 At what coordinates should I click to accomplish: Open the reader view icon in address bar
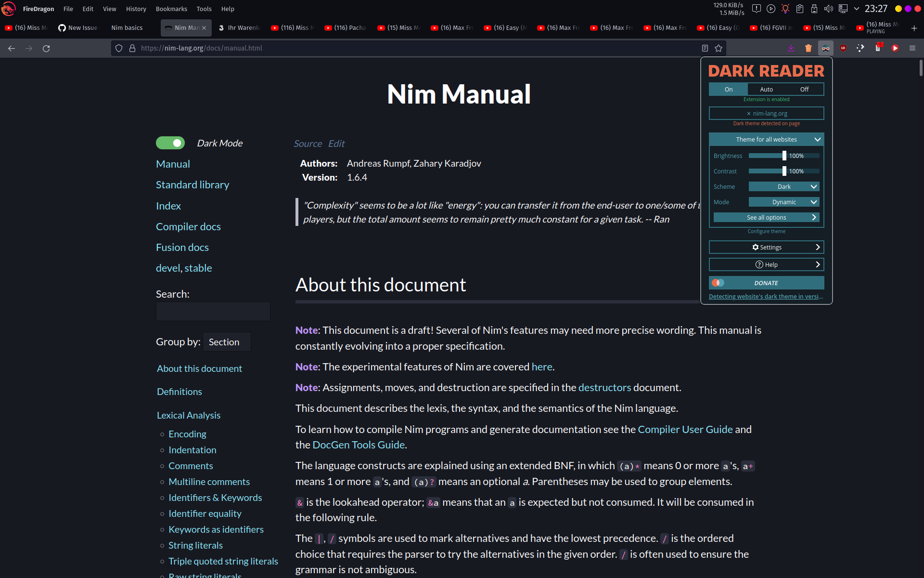(x=705, y=48)
